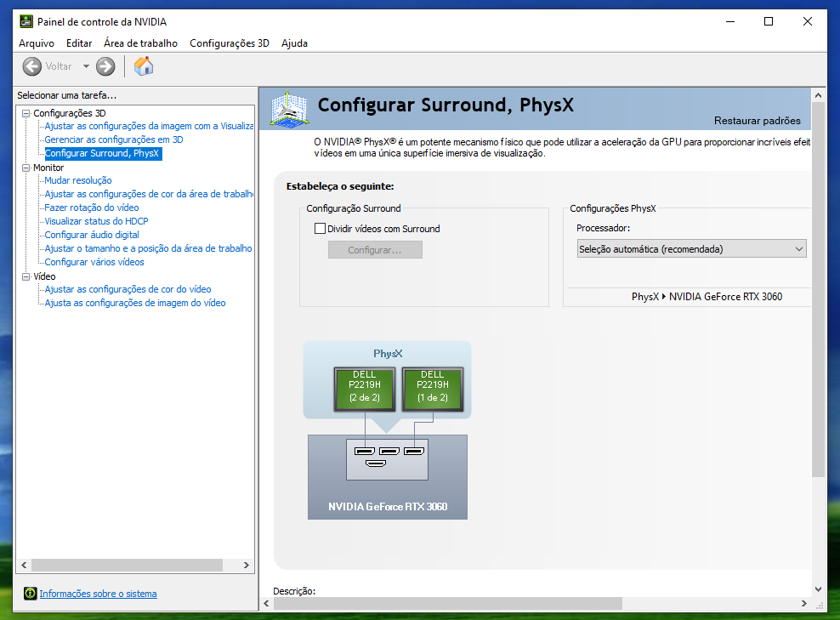Click the Monitor category label
Image resolution: width=840 pixels, height=620 pixels.
coord(48,168)
